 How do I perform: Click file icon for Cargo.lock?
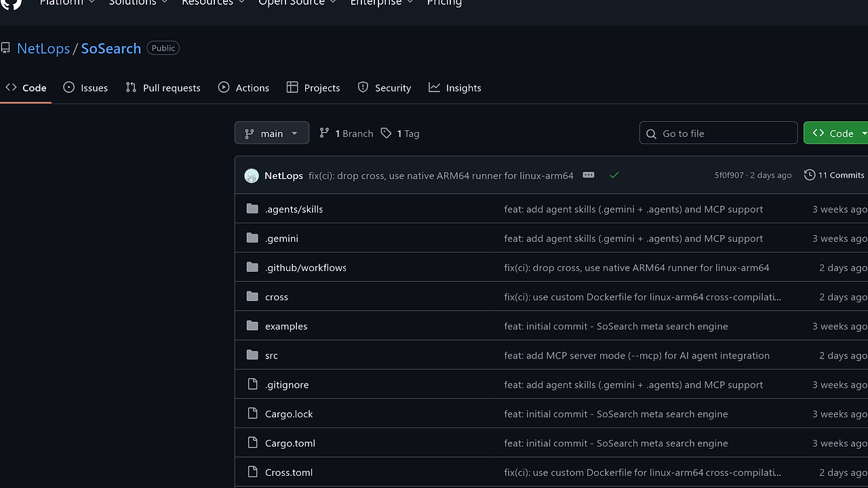[252, 413]
